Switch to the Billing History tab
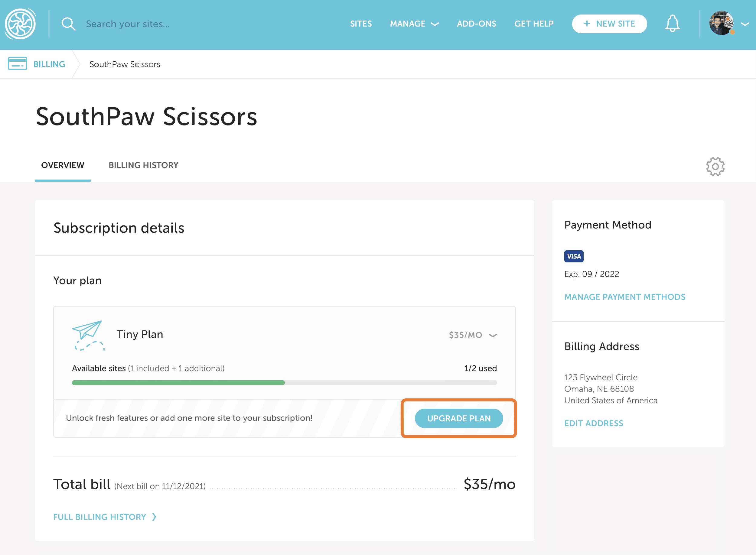 coord(143,165)
